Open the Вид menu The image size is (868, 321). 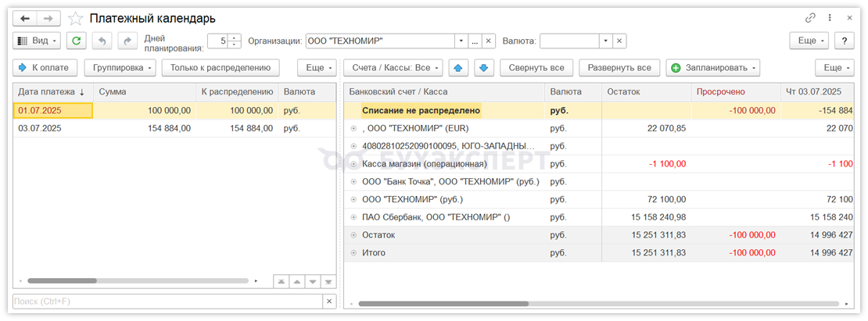37,41
